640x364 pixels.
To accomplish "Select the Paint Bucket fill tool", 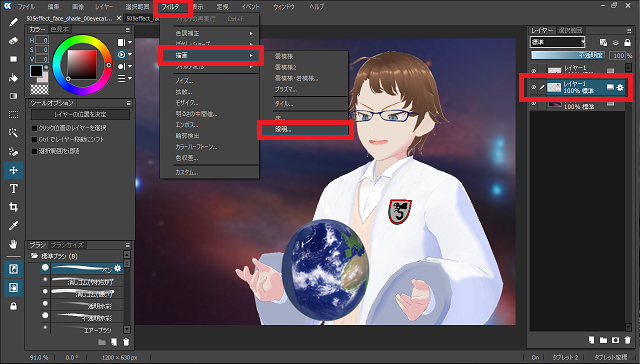I will tap(13, 78).
